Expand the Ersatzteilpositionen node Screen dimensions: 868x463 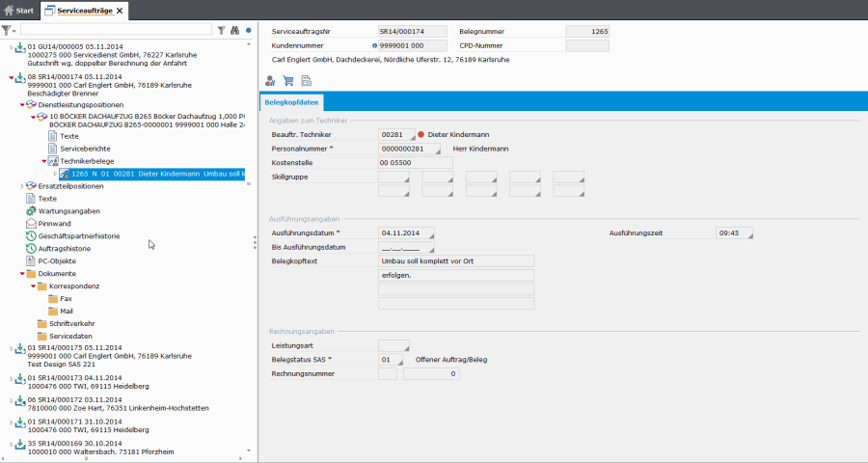pos(21,185)
